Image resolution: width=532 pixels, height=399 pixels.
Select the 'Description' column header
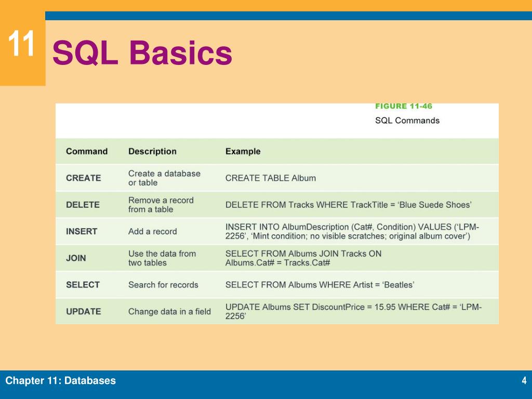(x=152, y=151)
